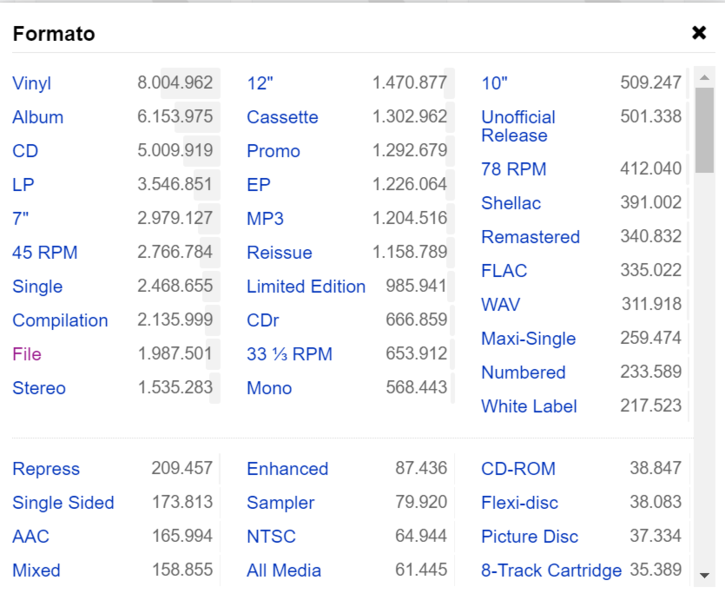725x600 pixels.
Task: Choose the Maxi-Single format
Action: pos(528,338)
